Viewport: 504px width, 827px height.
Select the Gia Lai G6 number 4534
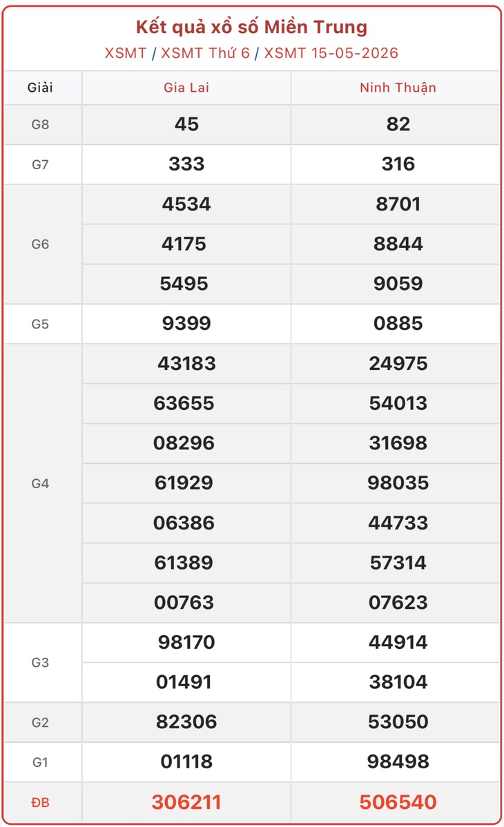(x=186, y=204)
